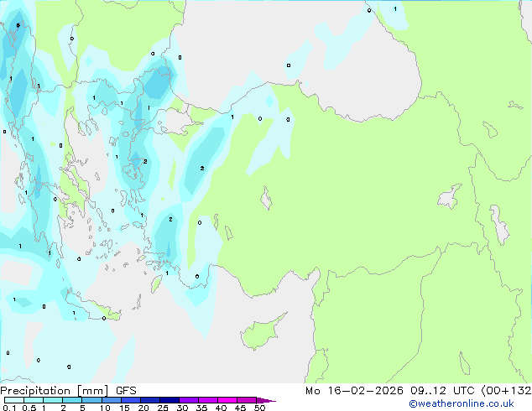This screenshot has height=411, width=532.
Task: Choose the 25–30 mm dark blue legend box
Action: 170,400
